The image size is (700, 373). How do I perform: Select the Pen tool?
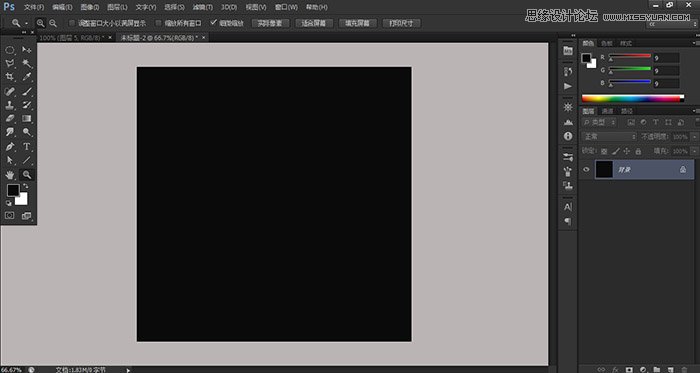(10, 146)
